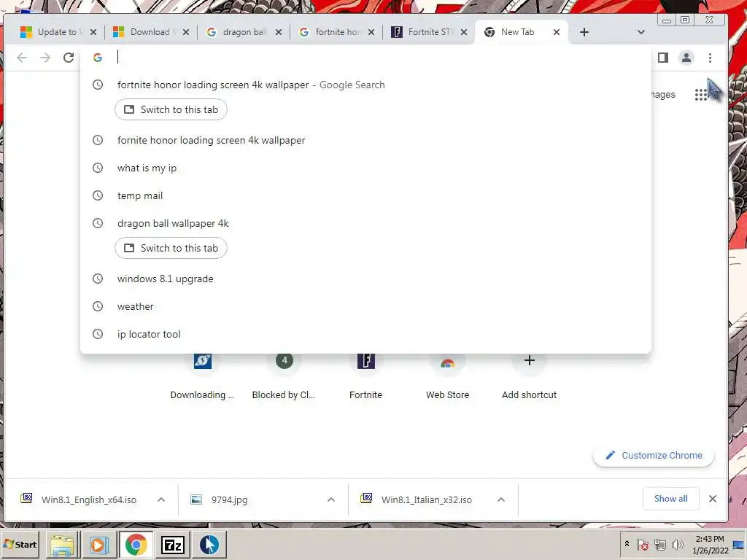Select 'ip locator tool' suggestion
The height and width of the screenshot is (560, 747).
click(365, 334)
